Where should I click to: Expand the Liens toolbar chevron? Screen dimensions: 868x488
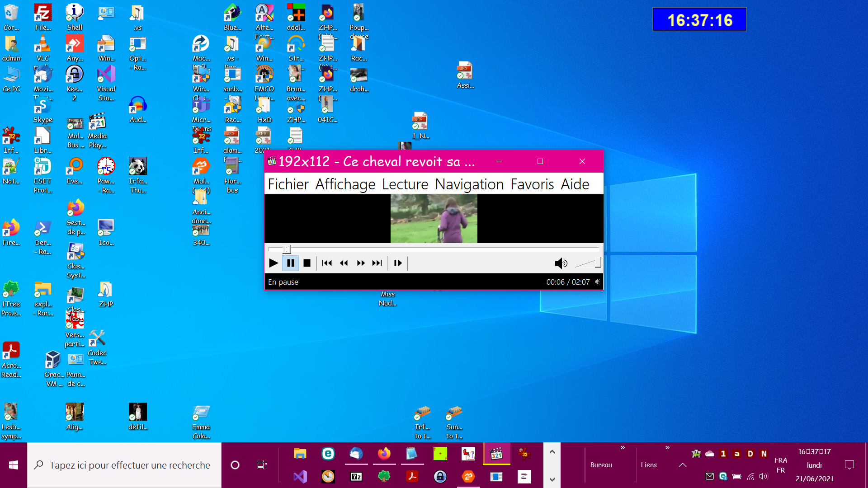667,447
